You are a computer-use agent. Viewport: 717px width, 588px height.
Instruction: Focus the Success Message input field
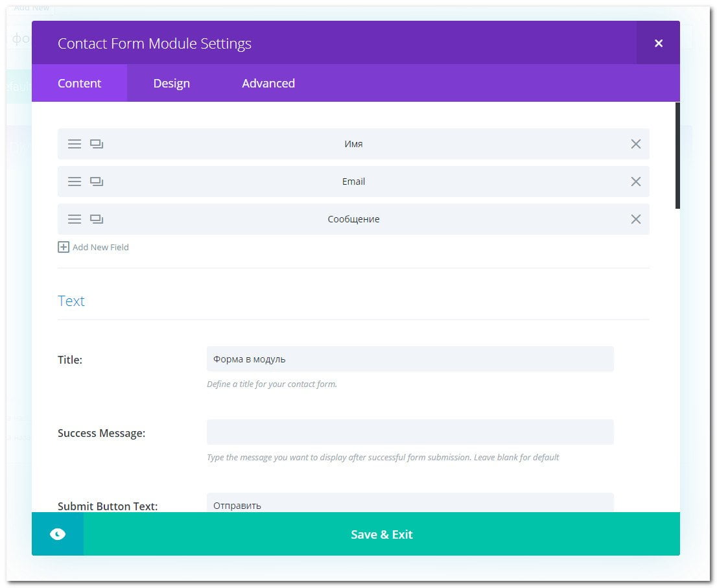point(410,432)
